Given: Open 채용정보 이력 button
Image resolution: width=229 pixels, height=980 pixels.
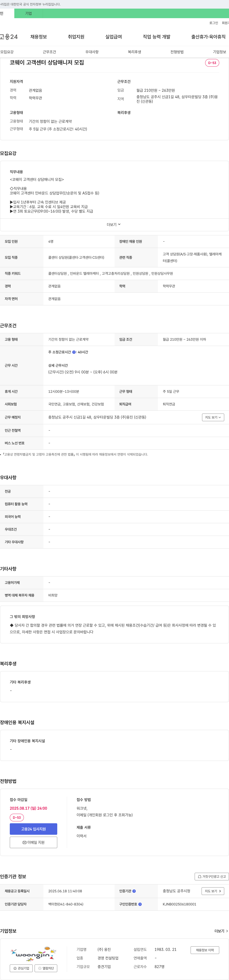Looking at the screenshot, I should [205, 950].
